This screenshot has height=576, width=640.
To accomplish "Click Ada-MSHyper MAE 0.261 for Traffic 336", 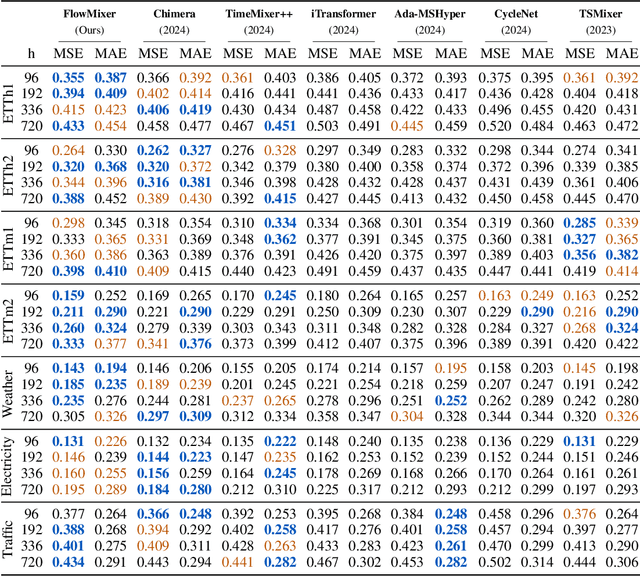I will click(x=451, y=546).
